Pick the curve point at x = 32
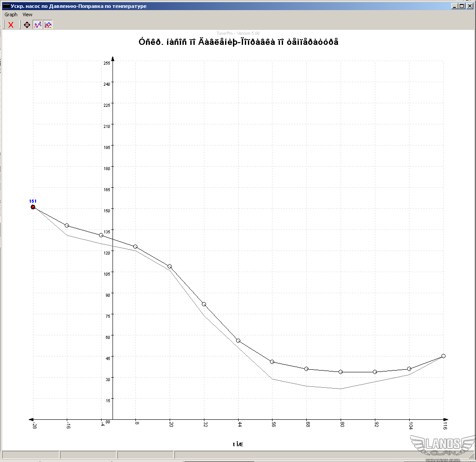The height and width of the screenshot is (462, 476). 204,304
